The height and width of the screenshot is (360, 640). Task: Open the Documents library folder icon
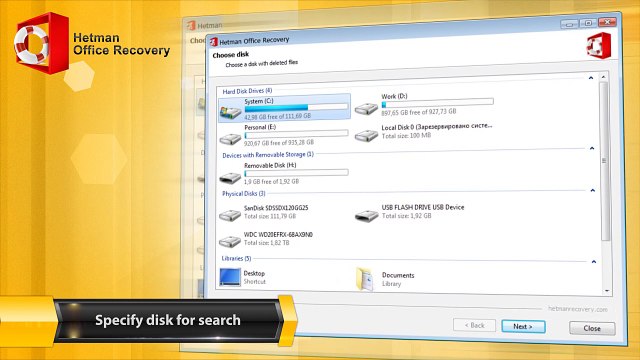pyautogui.click(x=364, y=279)
